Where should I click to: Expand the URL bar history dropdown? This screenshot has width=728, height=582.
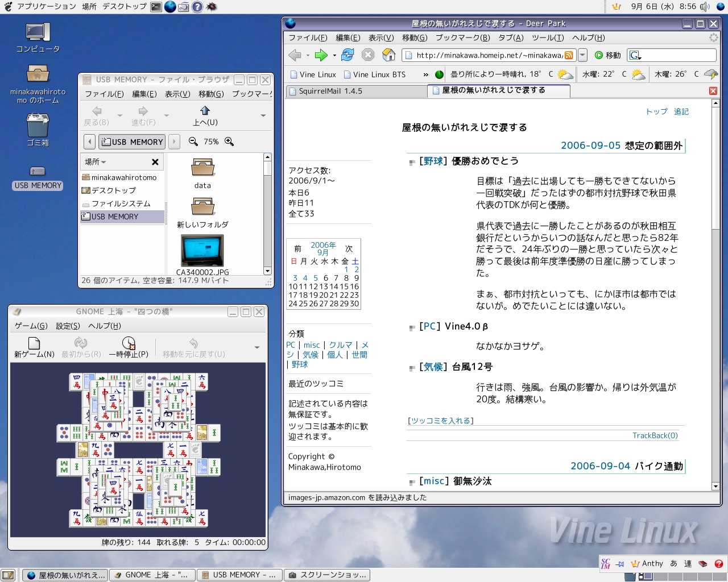pyautogui.click(x=582, y=55)
